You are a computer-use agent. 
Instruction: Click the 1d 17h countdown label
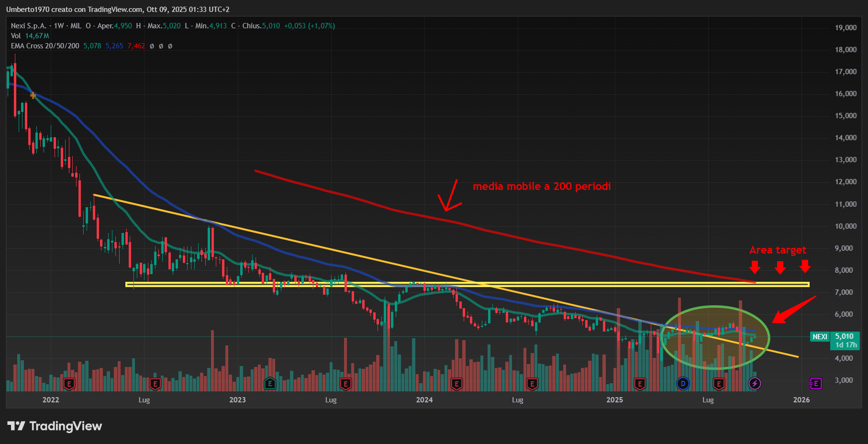pos(846,345)
